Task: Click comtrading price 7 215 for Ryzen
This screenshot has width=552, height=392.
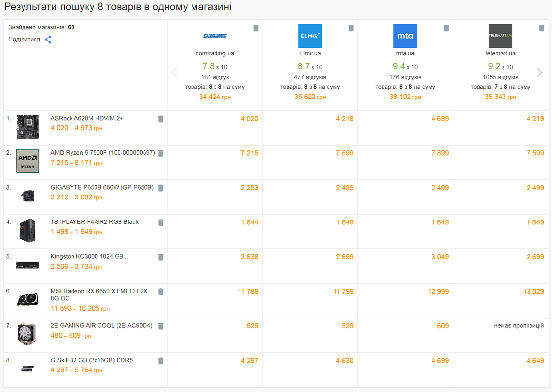Action: [249, 153]
